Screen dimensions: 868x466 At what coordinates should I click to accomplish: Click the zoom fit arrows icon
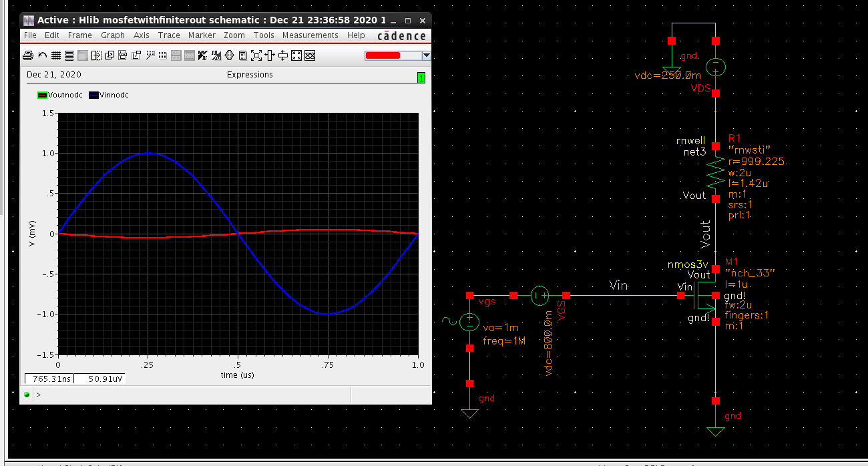[x=256, y=55]
